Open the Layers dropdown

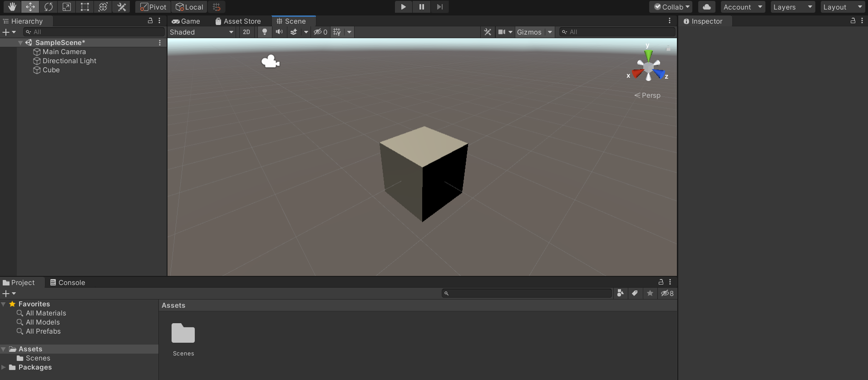(792, 7)
